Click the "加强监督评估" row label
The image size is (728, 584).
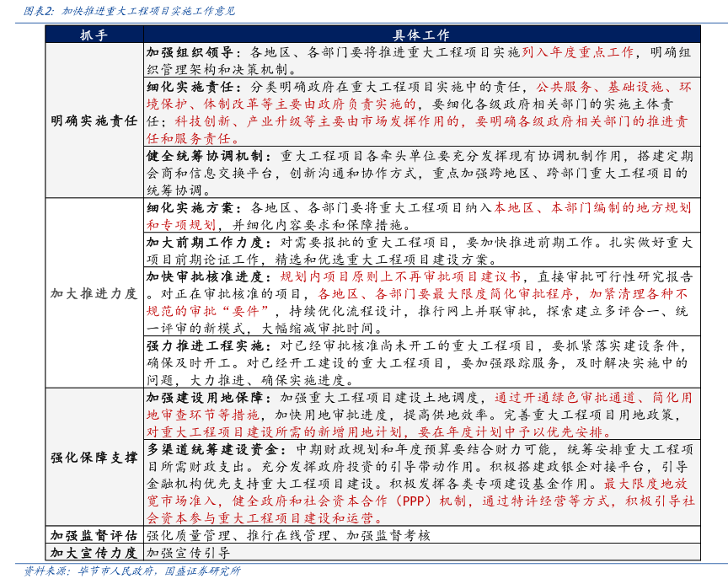pyautogui.click(x=93, y=535)
